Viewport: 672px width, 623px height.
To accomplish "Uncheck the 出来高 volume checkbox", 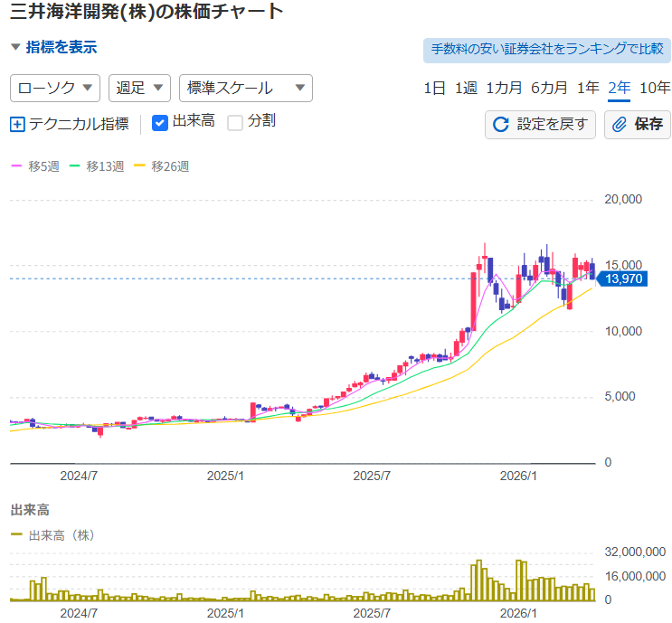I will (x=160, y=122).
